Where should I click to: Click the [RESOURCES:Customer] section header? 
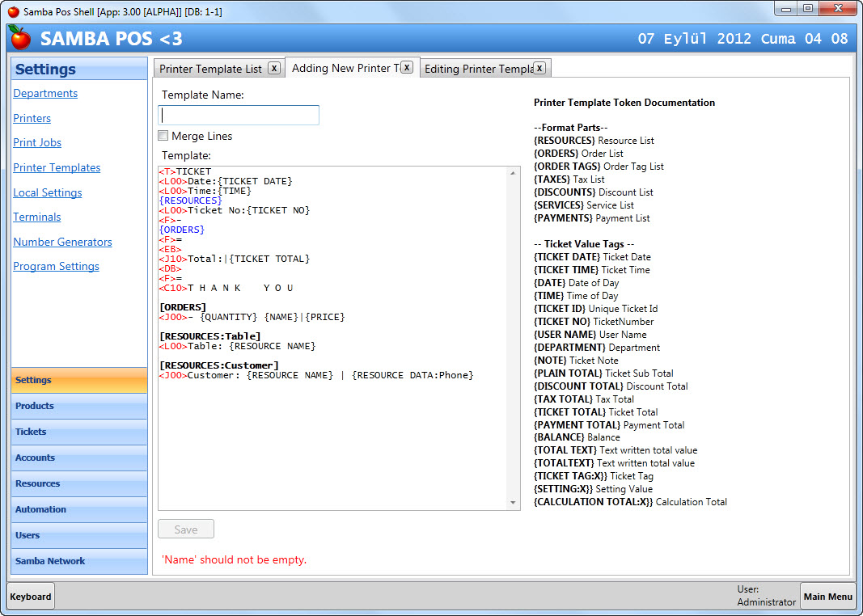click(219, 365)
